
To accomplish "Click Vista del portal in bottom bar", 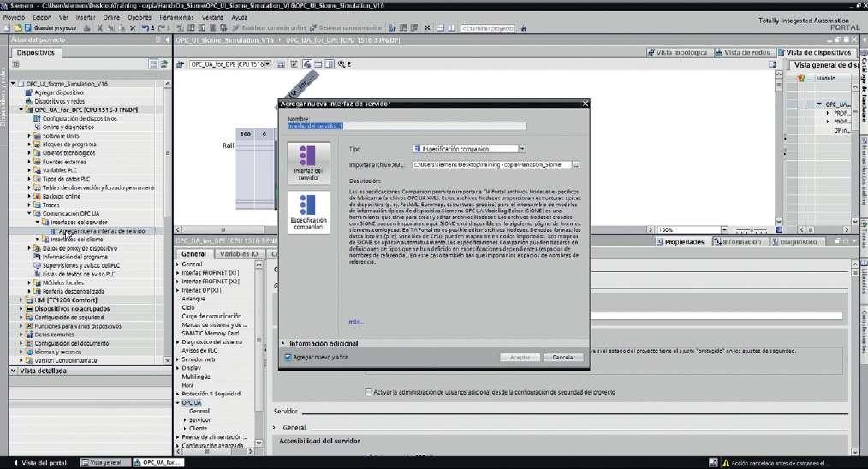I will point(39,463).
